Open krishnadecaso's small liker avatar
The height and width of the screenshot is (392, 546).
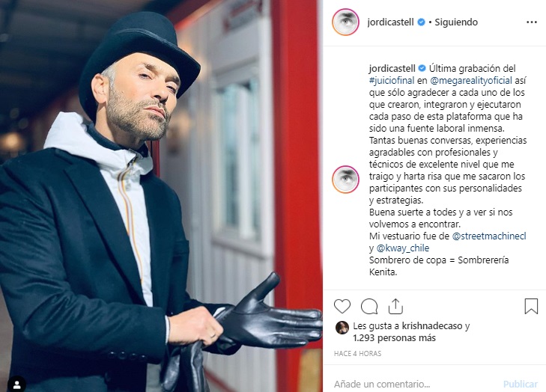[x=342, y=328]
